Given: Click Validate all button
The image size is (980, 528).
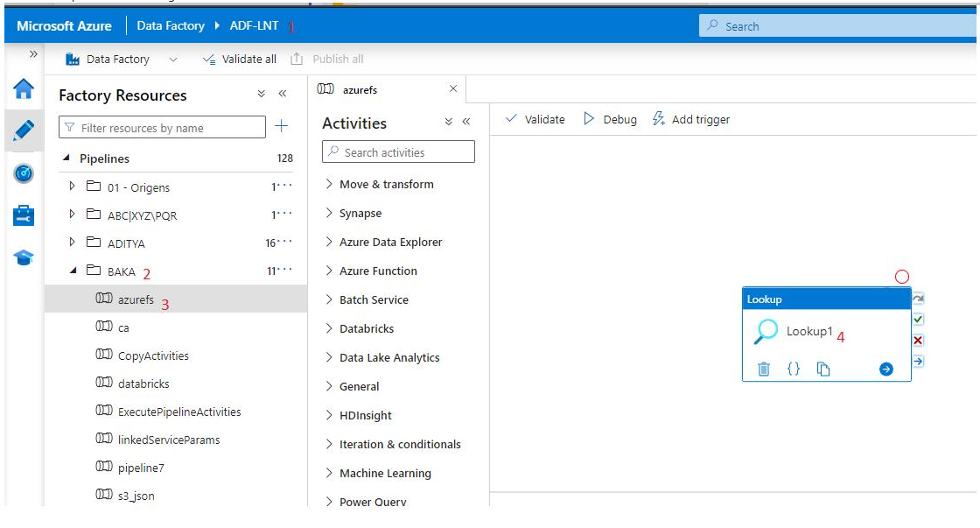Looking at the screenshot, I should (240, 60).
